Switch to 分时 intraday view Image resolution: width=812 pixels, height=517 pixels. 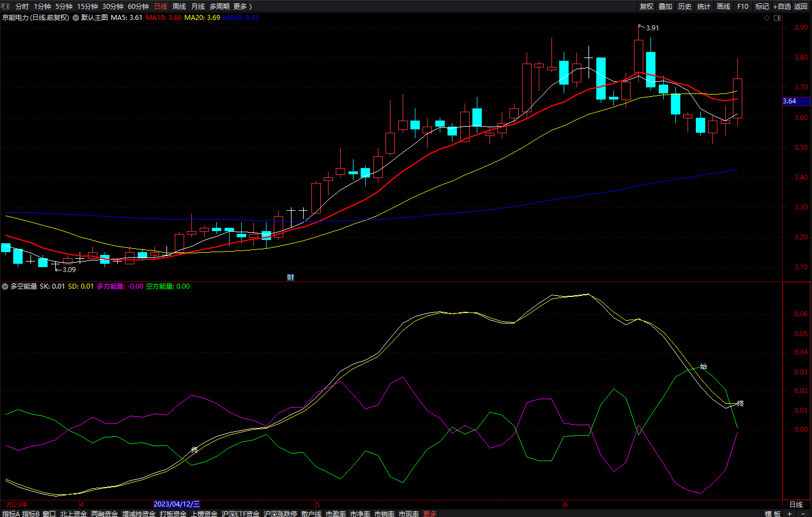coord(22,7)
